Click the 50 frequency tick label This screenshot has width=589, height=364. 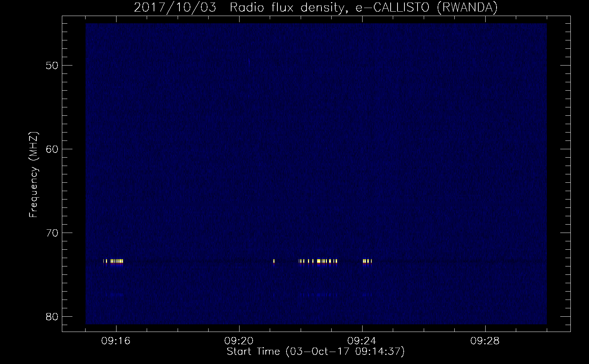(x=52, y=66)
